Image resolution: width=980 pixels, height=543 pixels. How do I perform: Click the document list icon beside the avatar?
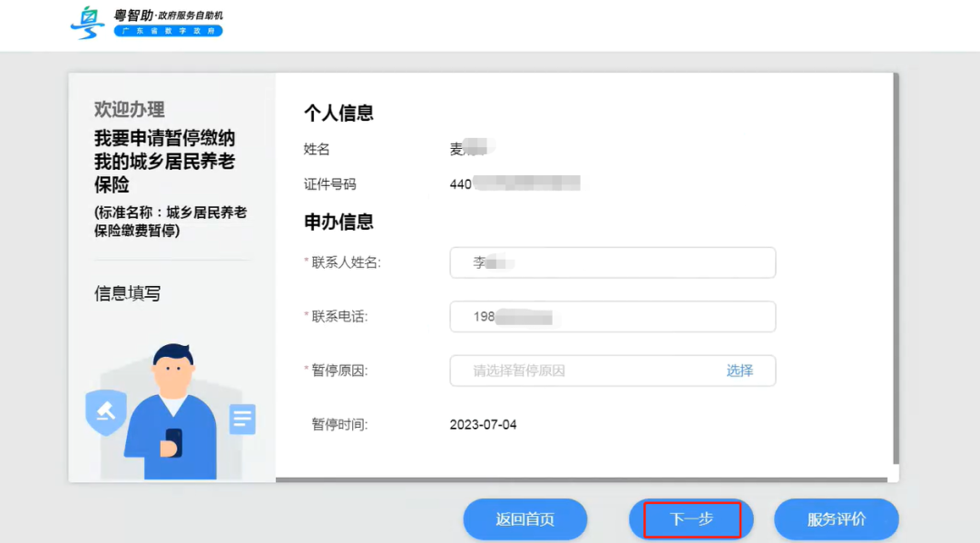241,419
